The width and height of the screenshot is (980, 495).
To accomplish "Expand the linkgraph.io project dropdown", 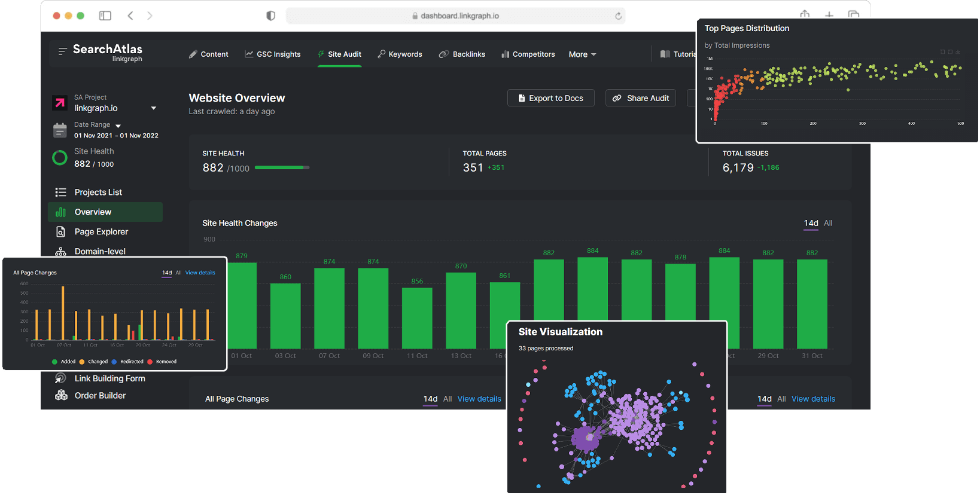I will coord(154,108).
